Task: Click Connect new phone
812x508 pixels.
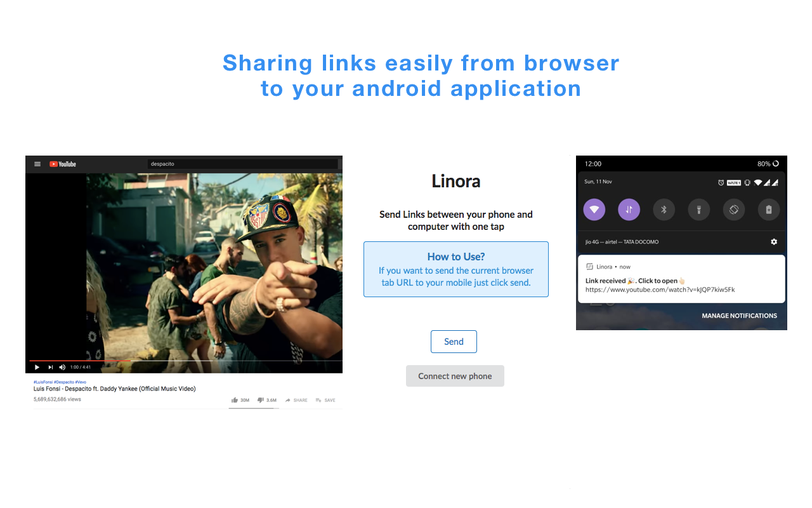Action: (455, 375)
